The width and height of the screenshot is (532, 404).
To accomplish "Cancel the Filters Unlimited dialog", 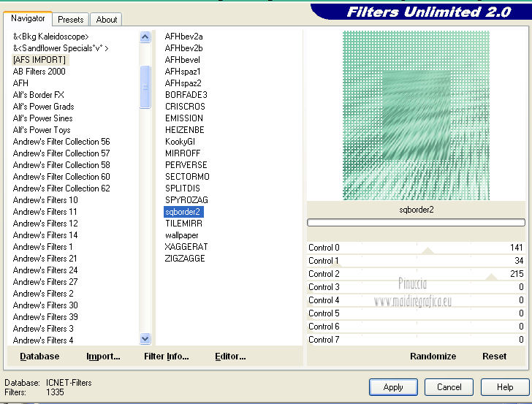I will [x=449, y=387].
